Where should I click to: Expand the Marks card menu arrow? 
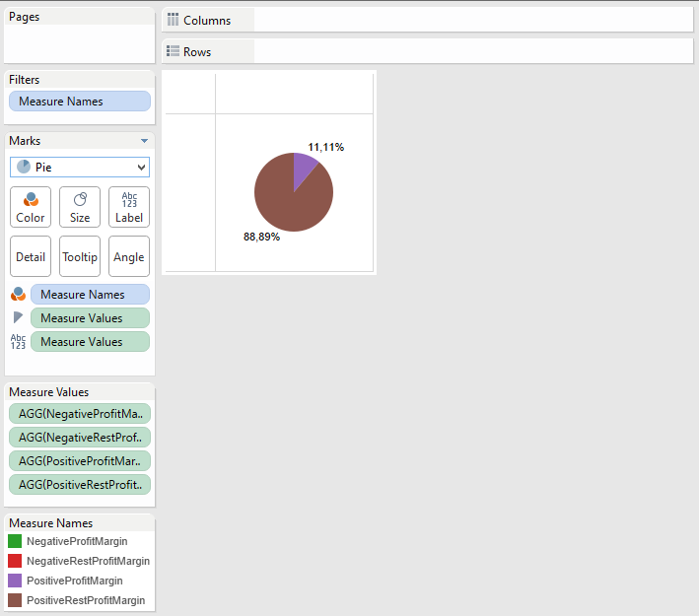coord(144,141)
